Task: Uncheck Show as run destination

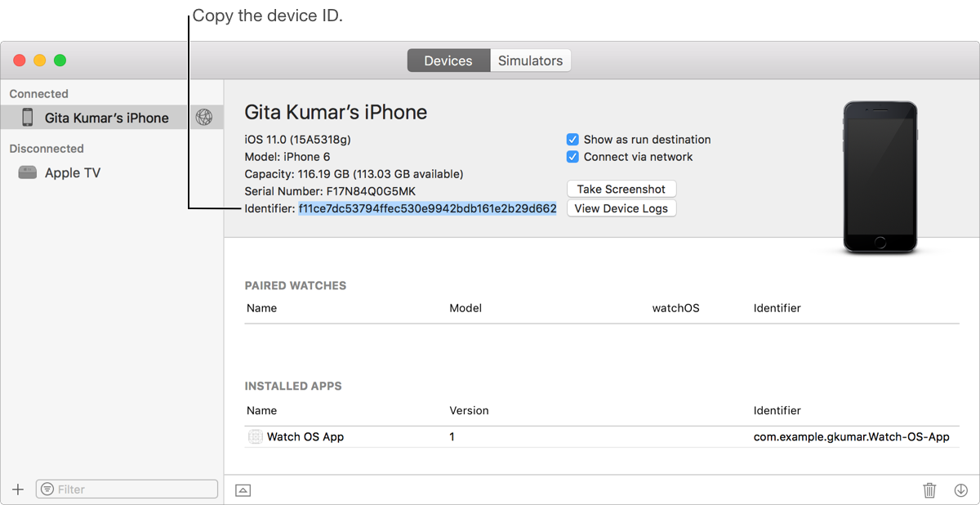Action: (572, 140)
